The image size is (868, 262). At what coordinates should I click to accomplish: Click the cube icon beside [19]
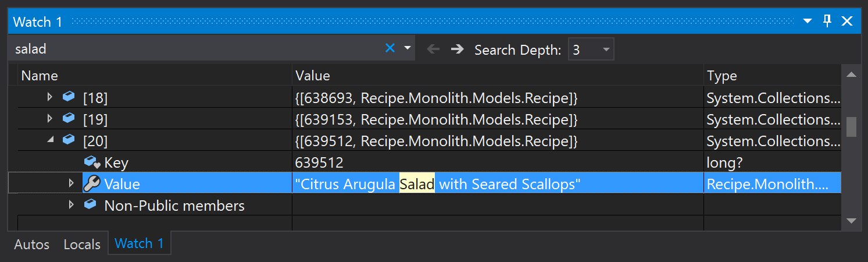click(x=69, y=118)
